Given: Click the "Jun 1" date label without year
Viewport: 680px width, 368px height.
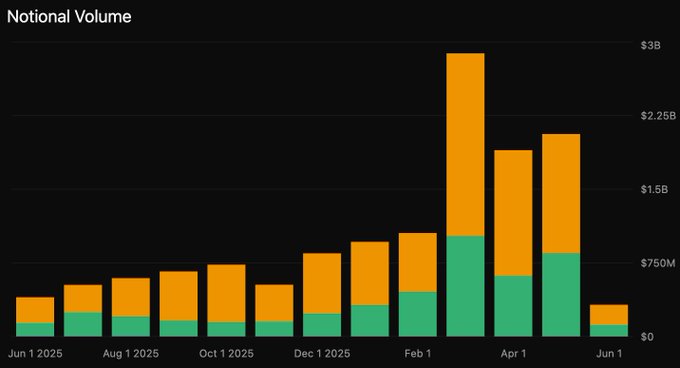Looking at the screenshot, I should click(x=609, y=354).
